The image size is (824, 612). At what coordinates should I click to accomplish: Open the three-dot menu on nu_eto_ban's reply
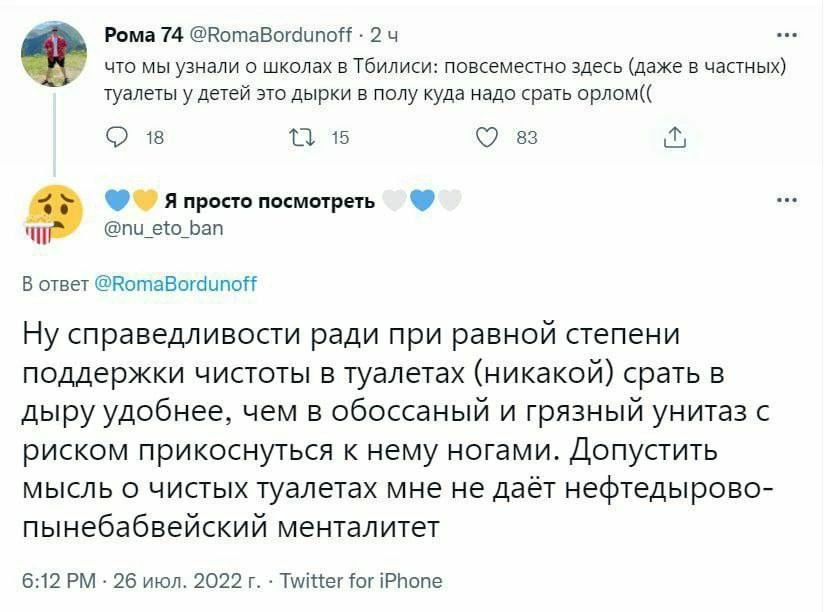coord(787,199)
